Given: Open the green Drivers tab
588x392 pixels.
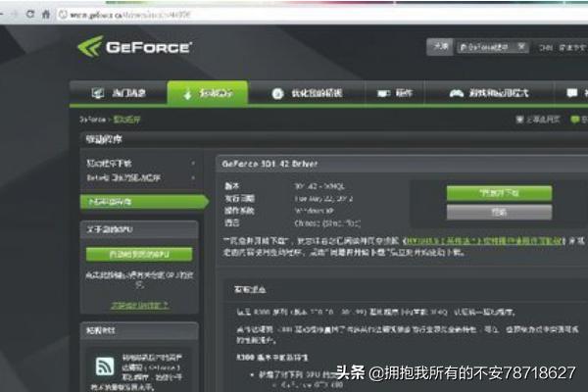Looking at the screenshot, I should click(x=207, y=93).
